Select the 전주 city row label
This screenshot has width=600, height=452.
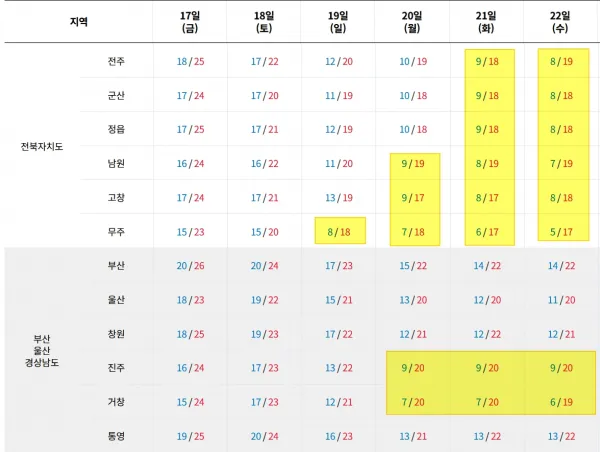pyautogui.click(x=117, y=61)
